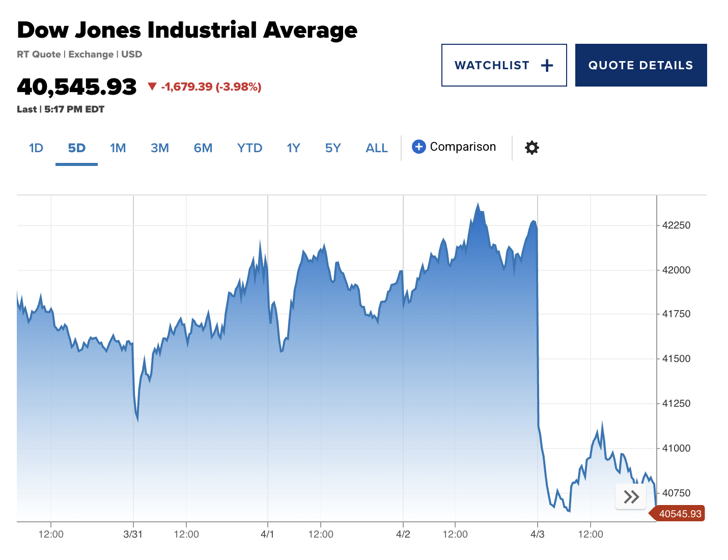728x560 pixels.
Task: Open chart settings gear icon
Action: pyautogui.click(x=532, y=148)
